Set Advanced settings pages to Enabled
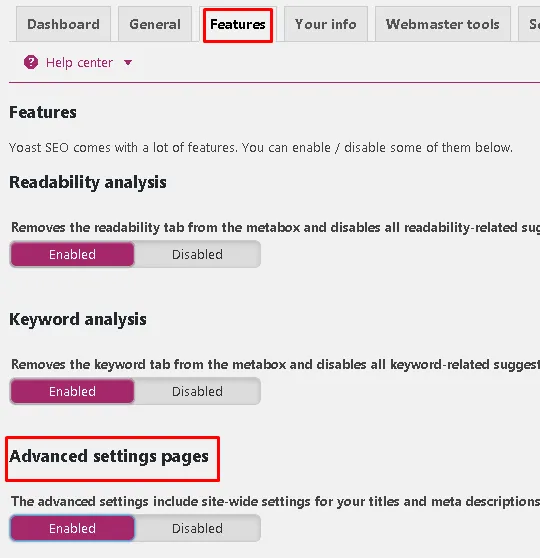 pos(72,528)
